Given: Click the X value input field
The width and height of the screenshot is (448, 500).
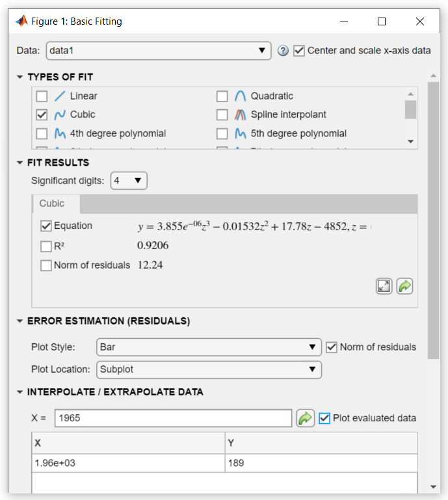Looking at the screenshot, I should 173,418.
